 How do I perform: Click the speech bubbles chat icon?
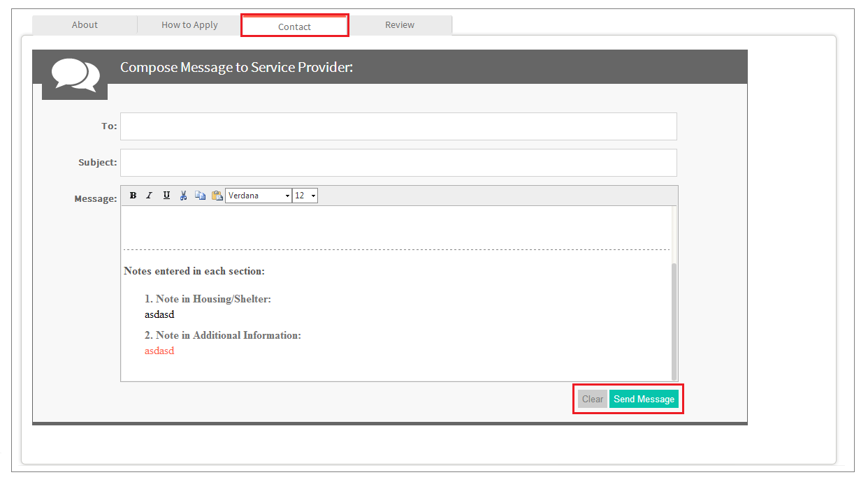(x=74, y=75)
